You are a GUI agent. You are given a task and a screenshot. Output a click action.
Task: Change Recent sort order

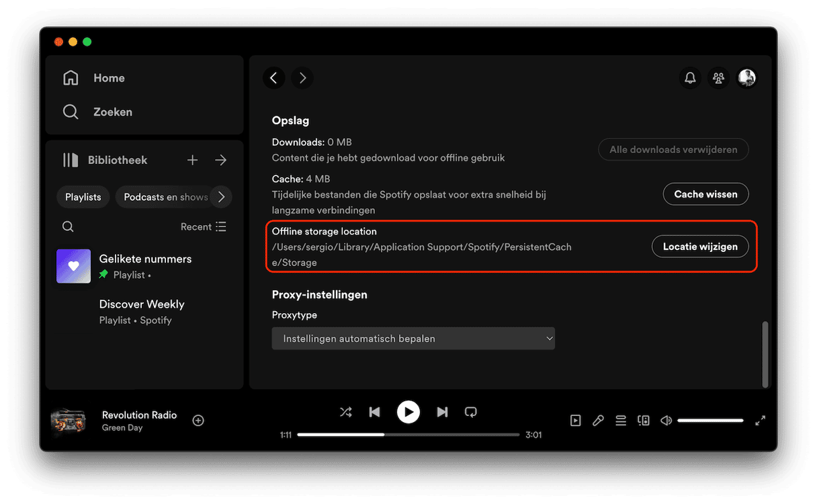204,226
